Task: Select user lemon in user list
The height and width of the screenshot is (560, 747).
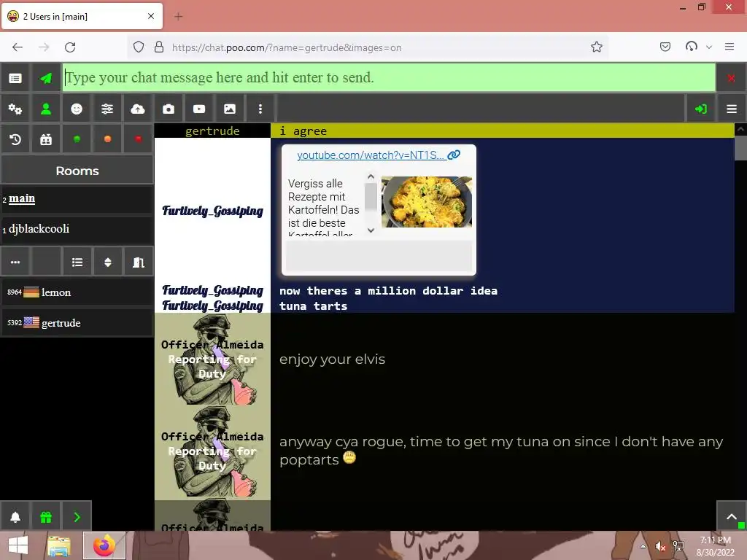Action: point(77,292)
